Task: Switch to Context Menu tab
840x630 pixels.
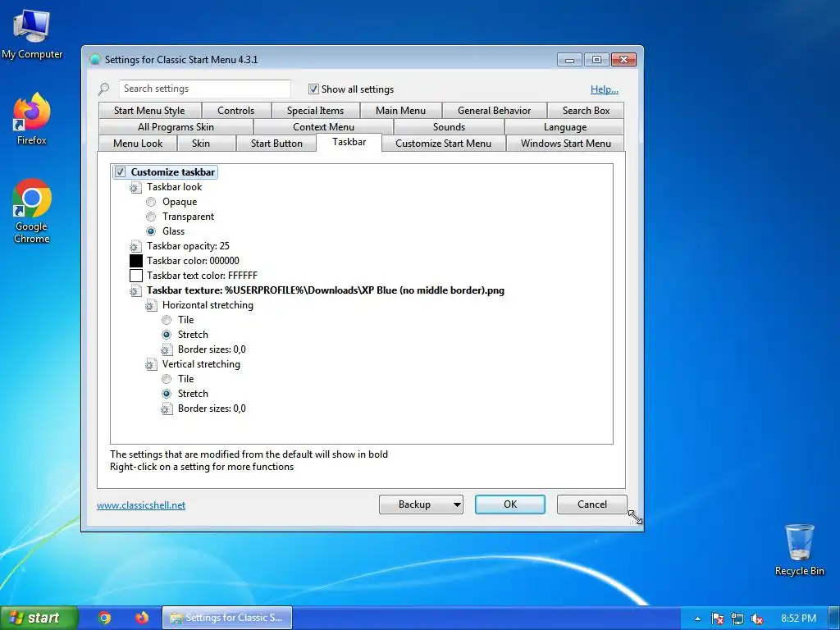Action: (323, 127)
